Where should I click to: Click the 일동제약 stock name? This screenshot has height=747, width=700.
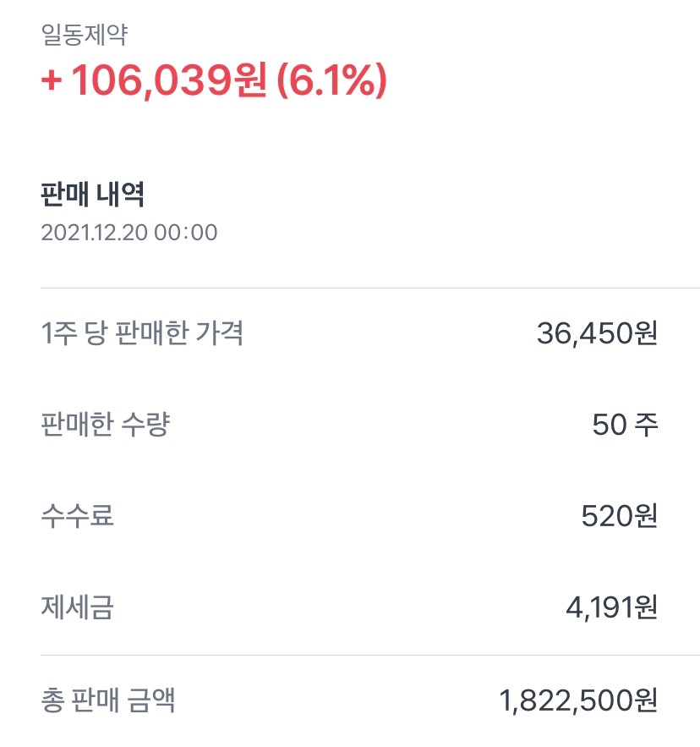pos(85,36)
